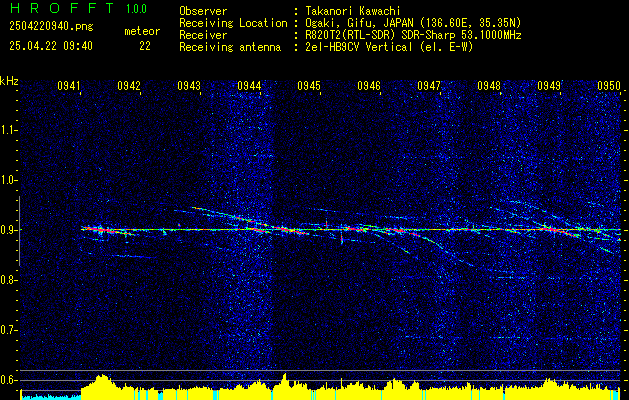Click the 0950 time marker

(609, 85)
